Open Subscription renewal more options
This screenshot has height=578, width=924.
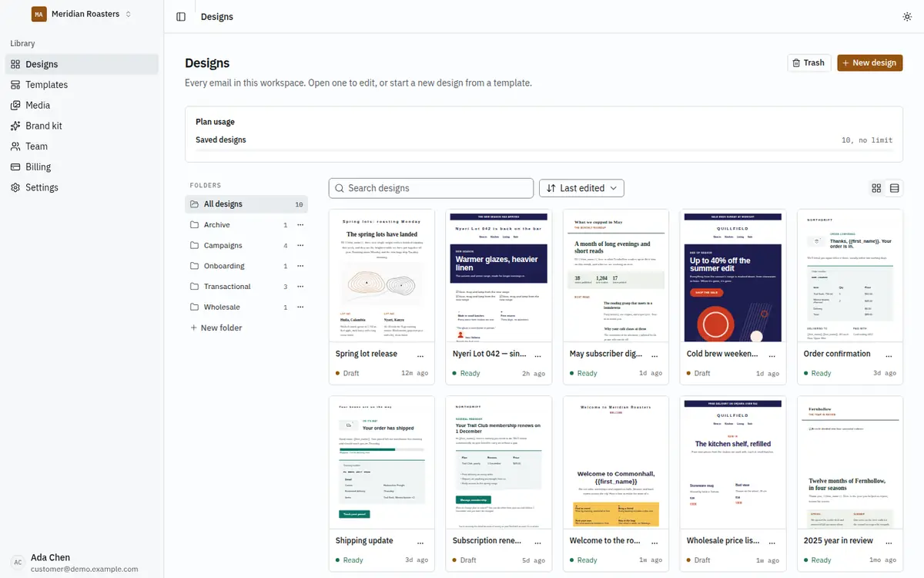click(537, 542)
